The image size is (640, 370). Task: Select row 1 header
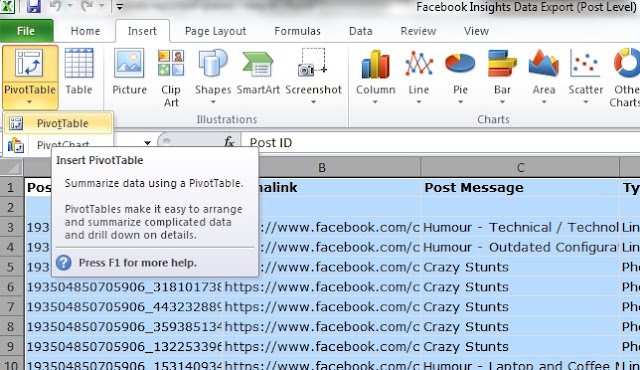click(x=11, y=188)
